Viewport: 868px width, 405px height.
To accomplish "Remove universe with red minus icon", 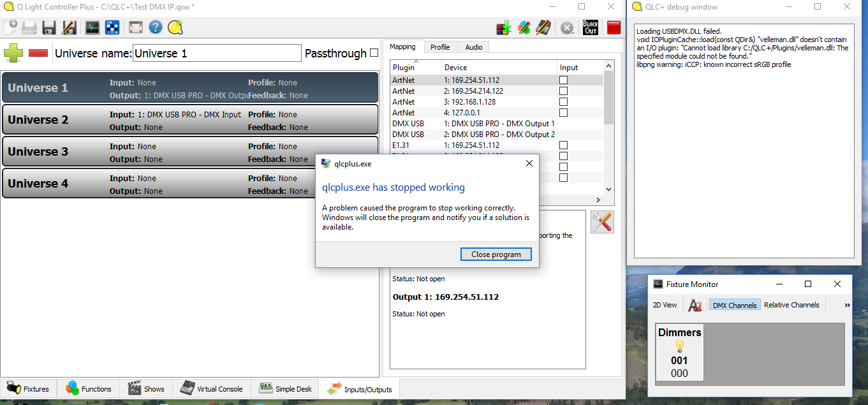I will 38,53.
